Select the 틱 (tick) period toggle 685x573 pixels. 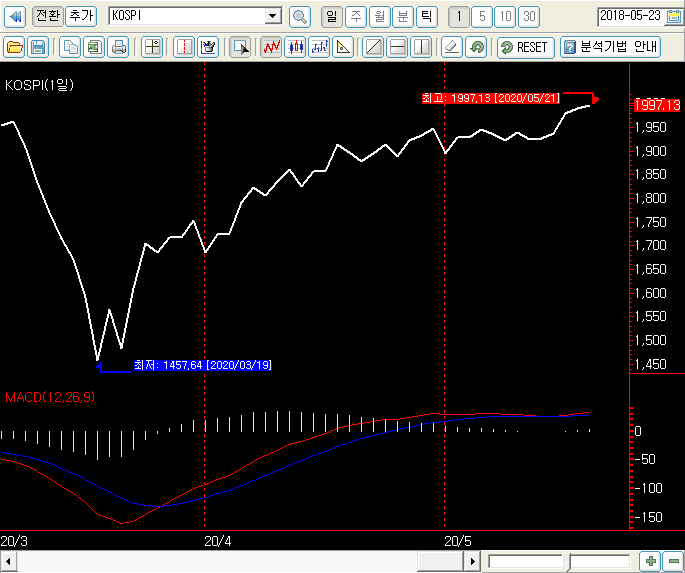tap(426, 17)
